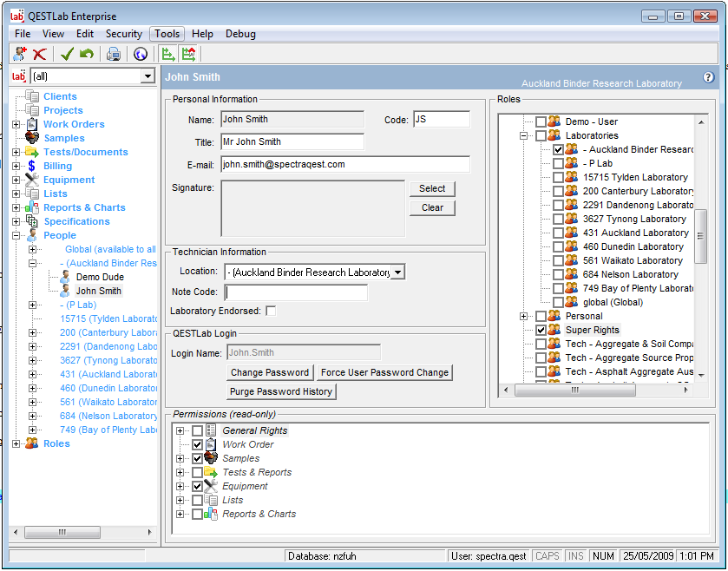
Task: Open the Debug menu
Action: (x=240, y=34)
